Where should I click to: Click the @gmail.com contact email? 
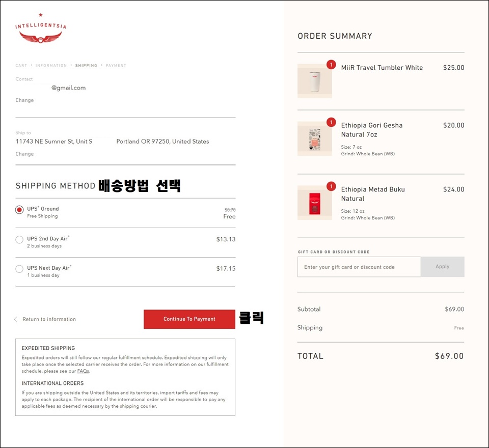[69, 88]
